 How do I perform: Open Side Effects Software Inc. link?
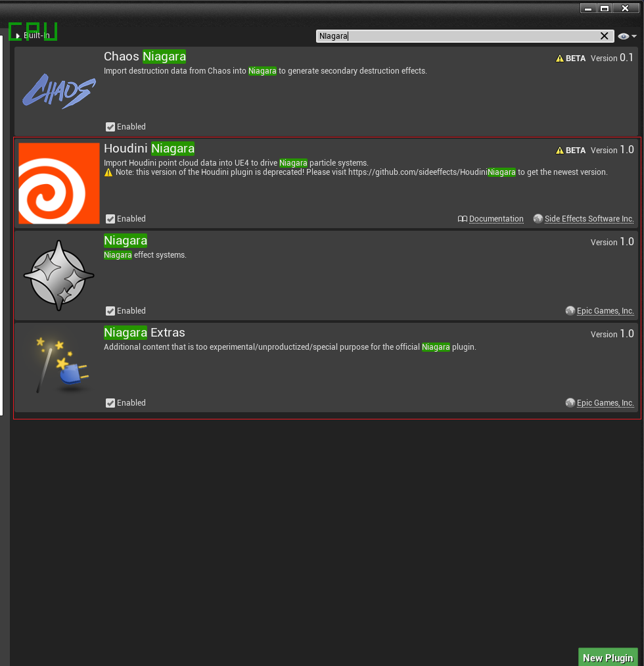(x=589, y=219)
